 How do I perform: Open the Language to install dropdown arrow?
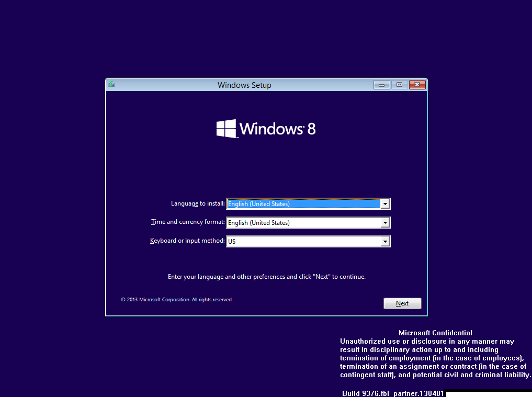pyautogui.click(x=385, y=204)
